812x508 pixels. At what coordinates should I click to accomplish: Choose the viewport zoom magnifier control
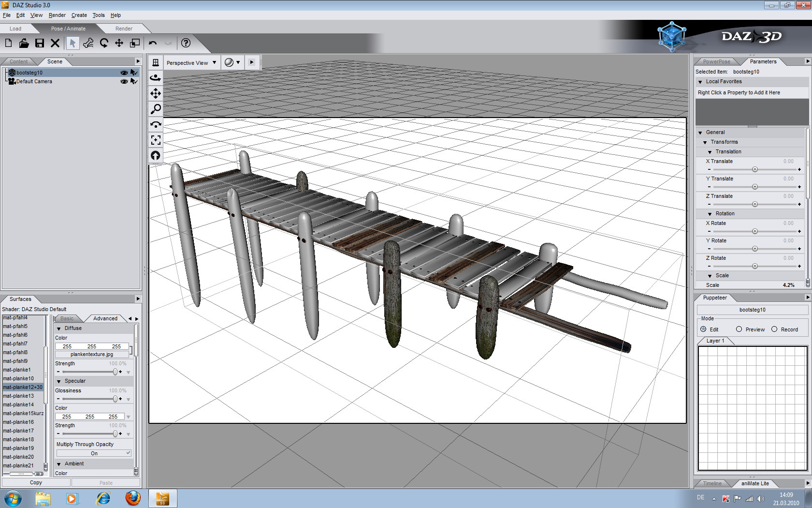point(156,109)
